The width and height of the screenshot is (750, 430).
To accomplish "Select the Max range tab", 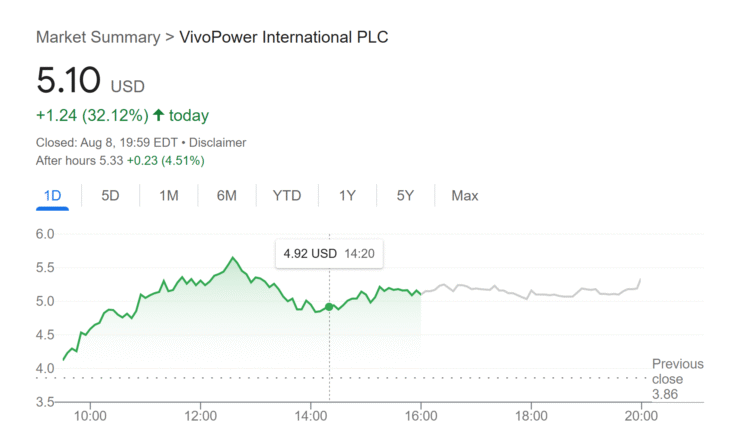I will point(465,195).
